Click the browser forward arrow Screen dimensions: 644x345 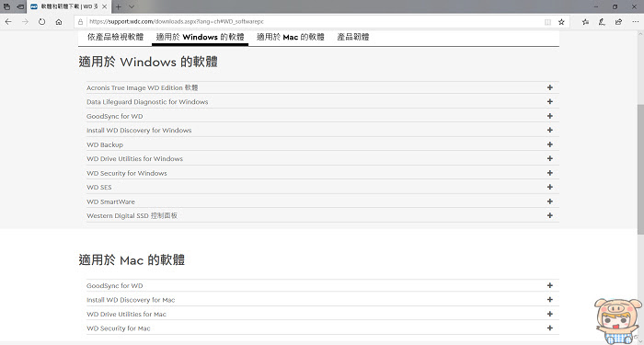coord(25,22)
